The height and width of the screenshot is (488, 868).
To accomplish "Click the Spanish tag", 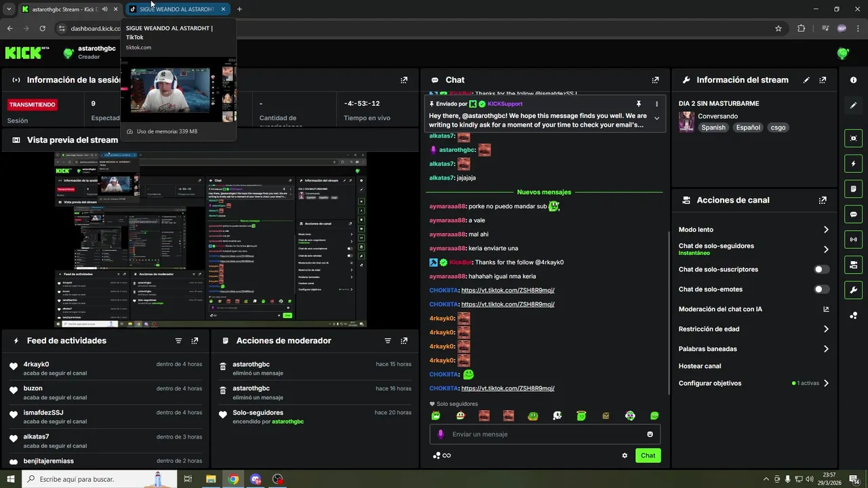I will click(713, 127).
